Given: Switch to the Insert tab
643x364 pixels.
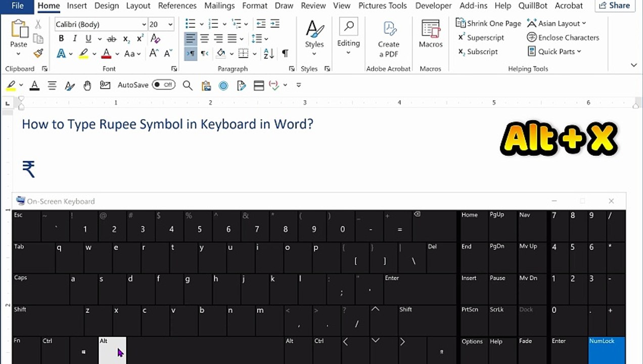Looking at the screenshot, I should click(77, 6).
